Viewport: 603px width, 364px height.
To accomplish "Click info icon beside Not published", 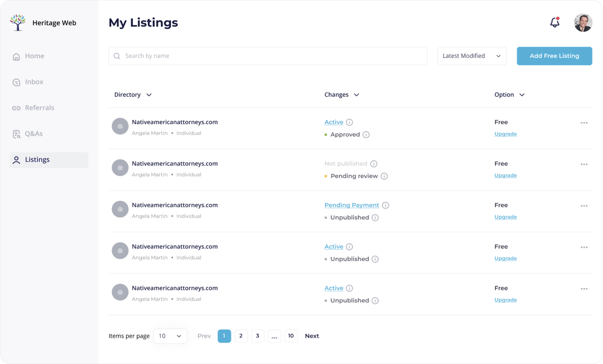I will click(374, 164).
